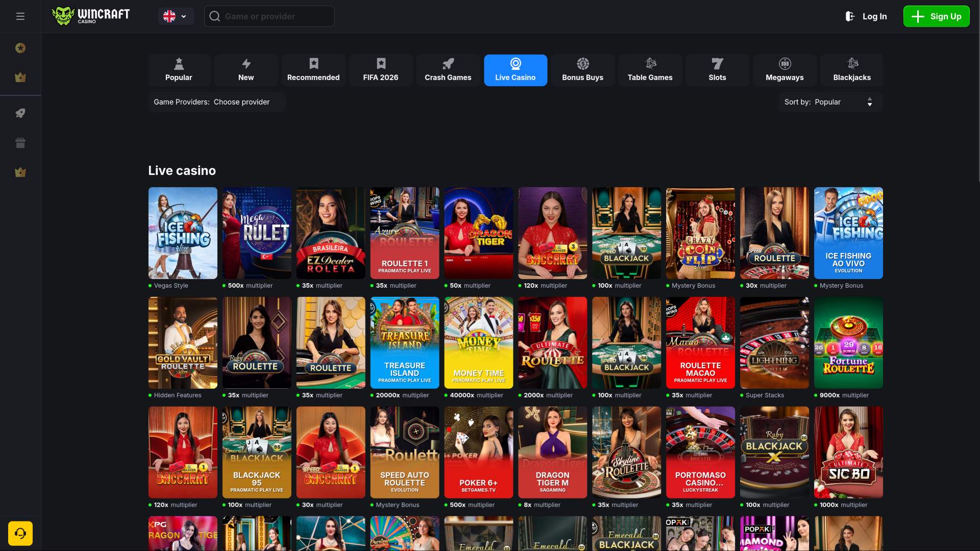
Task: Select the Live Casino tab
Action: (516, 70)
